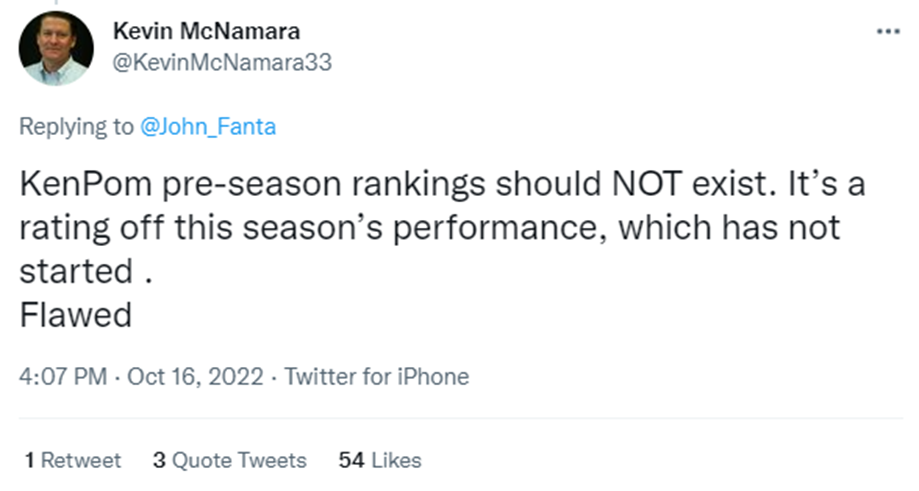View the 54 Likes list
Image resolution: width=919 pixels, height=491 pixels.
(380, 460)
